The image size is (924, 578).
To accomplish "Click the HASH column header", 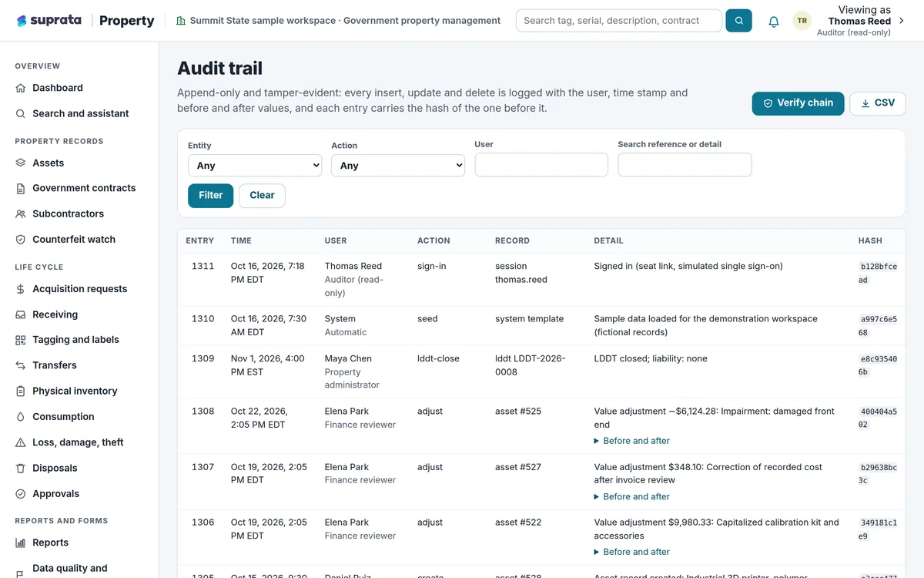I will pyautogui.click(x=870, y=240).
